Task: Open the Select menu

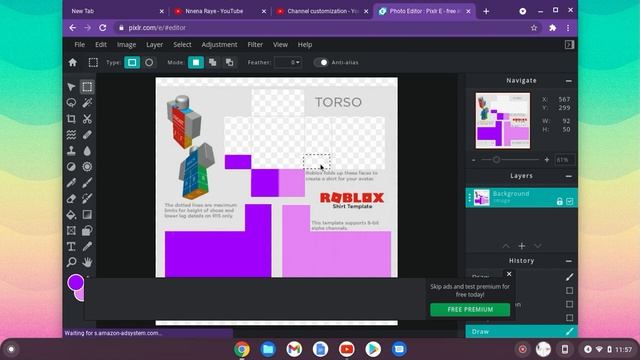Action: pyautogui.click(x=182, y=44)
